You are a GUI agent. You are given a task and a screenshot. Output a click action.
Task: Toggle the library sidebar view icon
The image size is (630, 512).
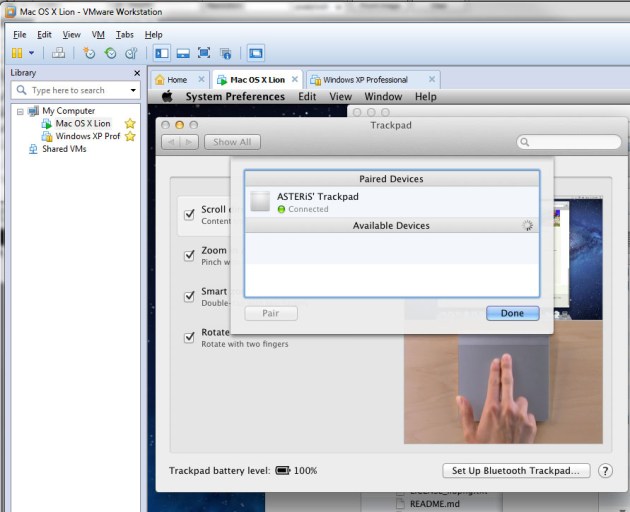point(162,53)
